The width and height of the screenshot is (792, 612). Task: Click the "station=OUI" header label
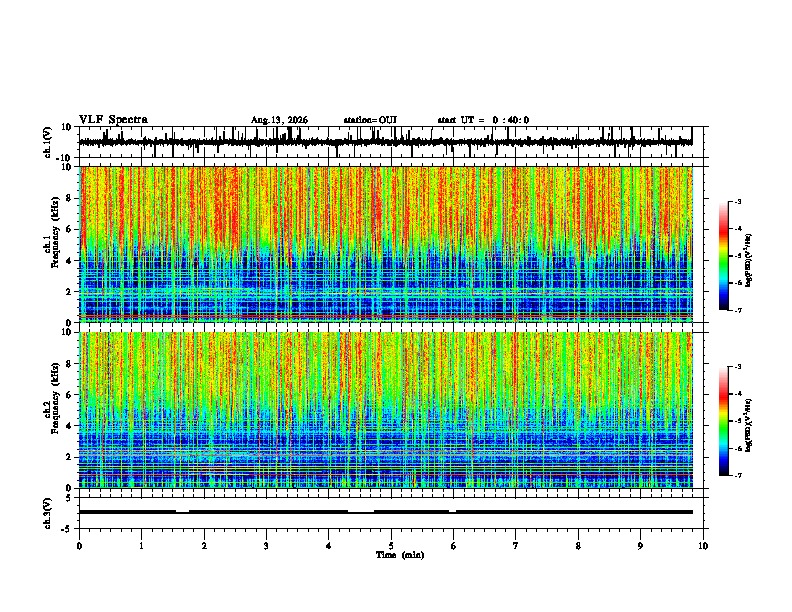(x=370, y=120)
